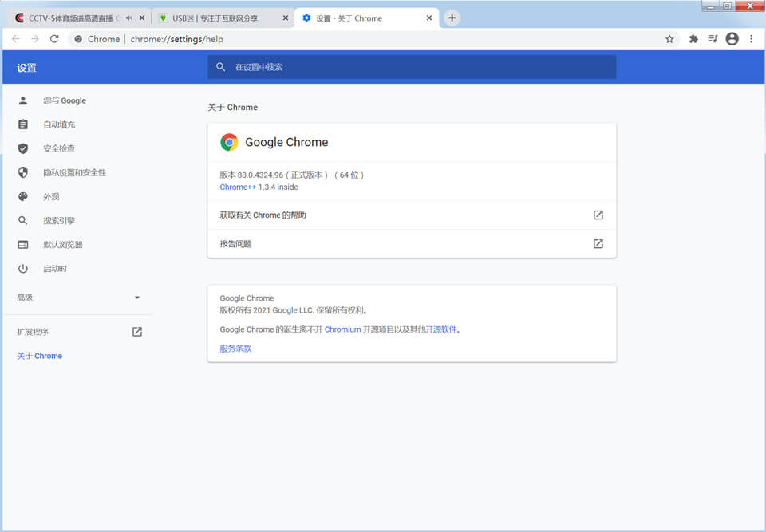
Task: Click the 设置 header title
Action: tap(27, 68)
